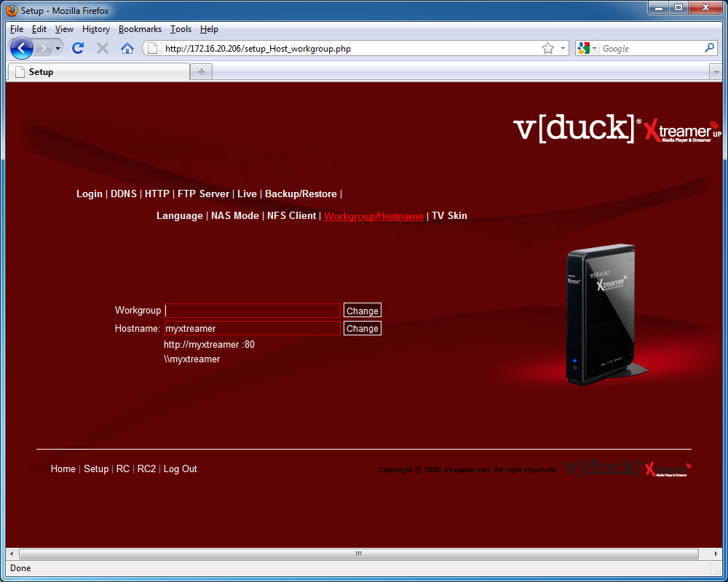Image resolution: width=728 pixels, height=582 pixels.
Task: Click the Workgroup text field
Action: [252, 311]
